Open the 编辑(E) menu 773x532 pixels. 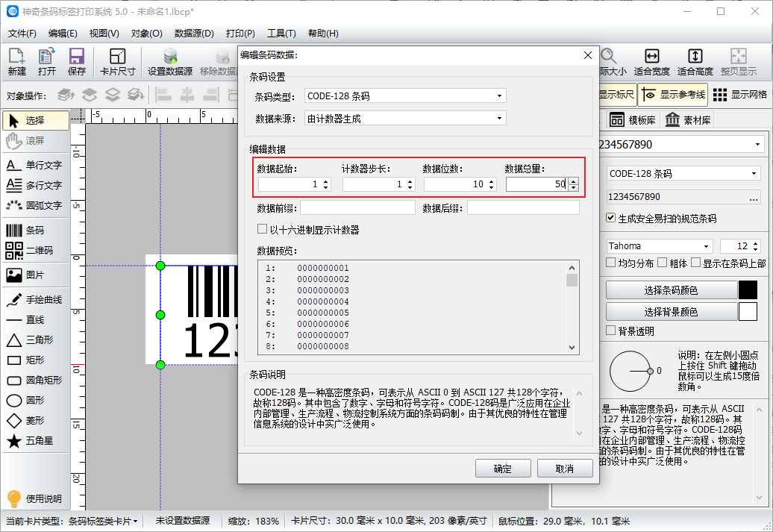(63, 34)
